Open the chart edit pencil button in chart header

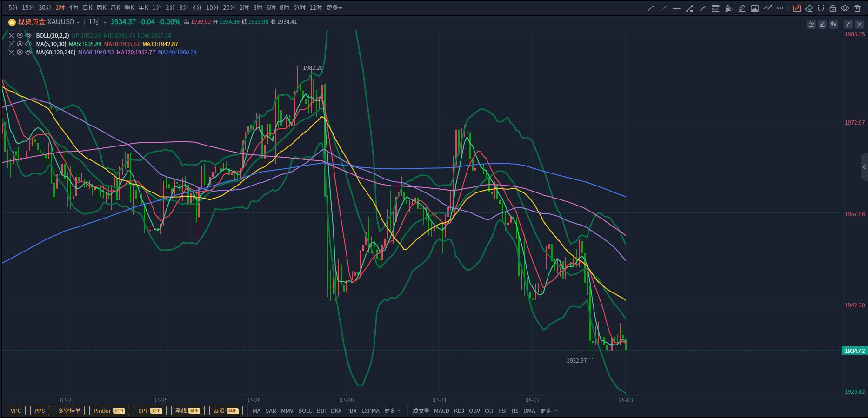point(822,24)
